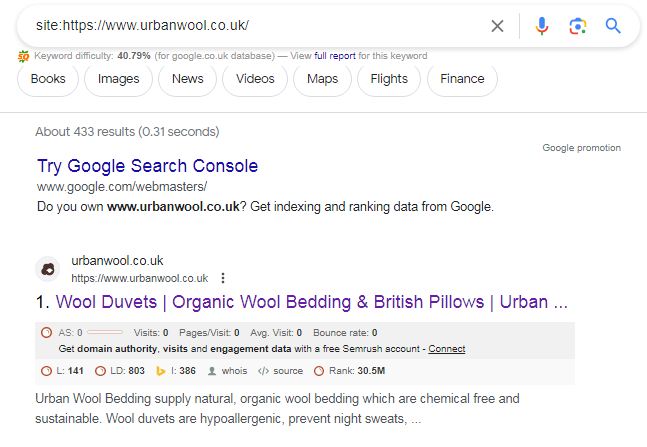Open the three-dot menu beside urbanwool.co.uk URL
Screen dimensions: 647x447
pyautogui.click(x=223, y=278)
